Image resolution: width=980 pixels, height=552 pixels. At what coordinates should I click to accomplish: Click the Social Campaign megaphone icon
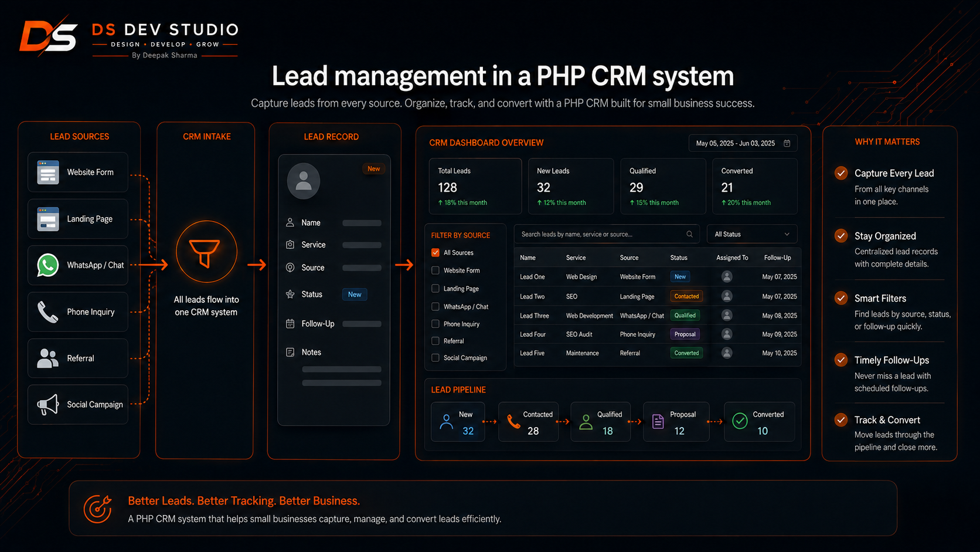pyautogui.click(x=47, y=404)
